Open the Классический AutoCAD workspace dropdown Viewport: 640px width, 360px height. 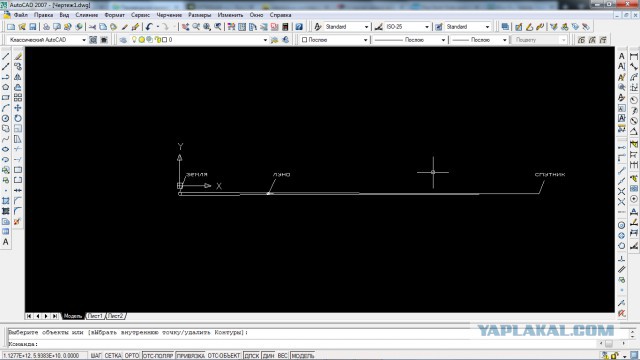pyautogui.click(x=84, y=40)
